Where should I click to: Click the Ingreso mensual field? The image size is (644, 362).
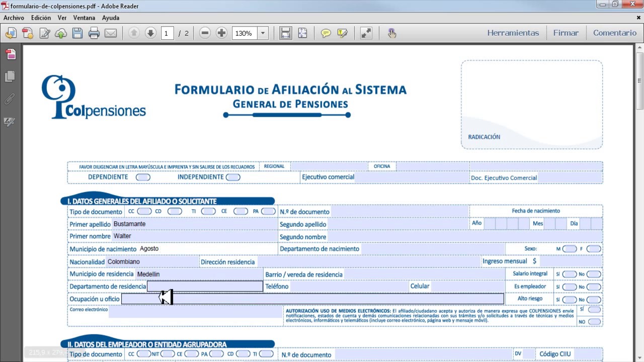pos(571,261)
